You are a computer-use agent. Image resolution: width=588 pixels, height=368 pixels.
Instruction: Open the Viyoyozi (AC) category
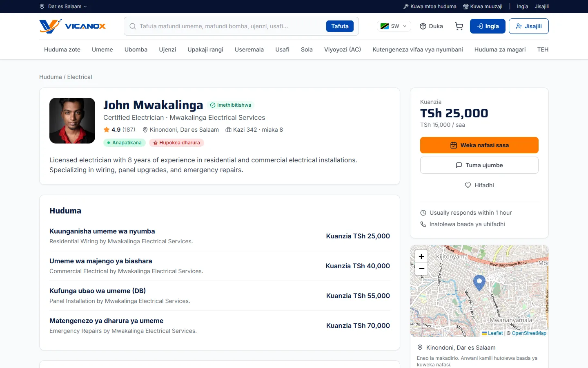(343, 49)
